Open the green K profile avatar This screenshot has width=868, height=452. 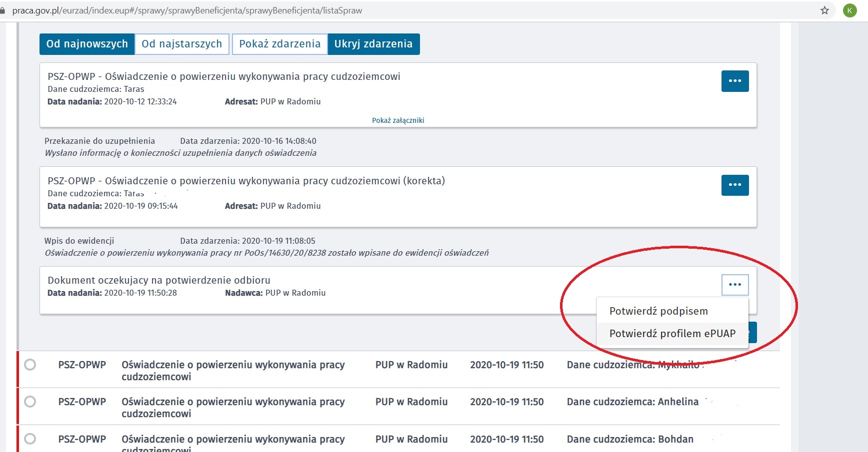(849, 10)
